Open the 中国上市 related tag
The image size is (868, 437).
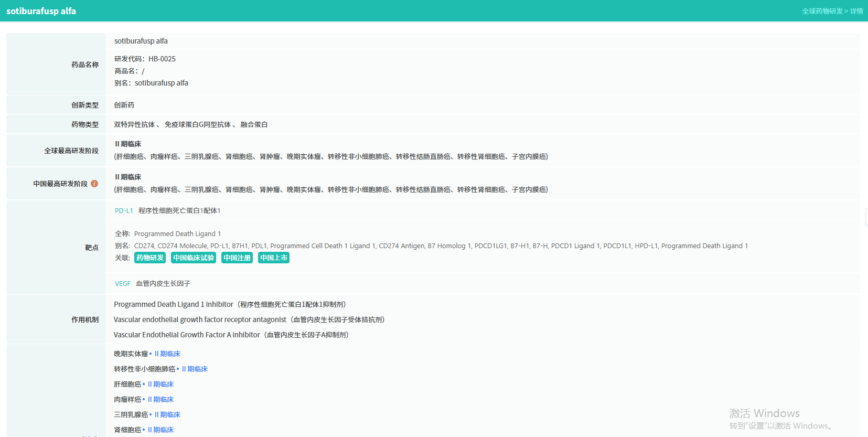[x=274, y=258]
